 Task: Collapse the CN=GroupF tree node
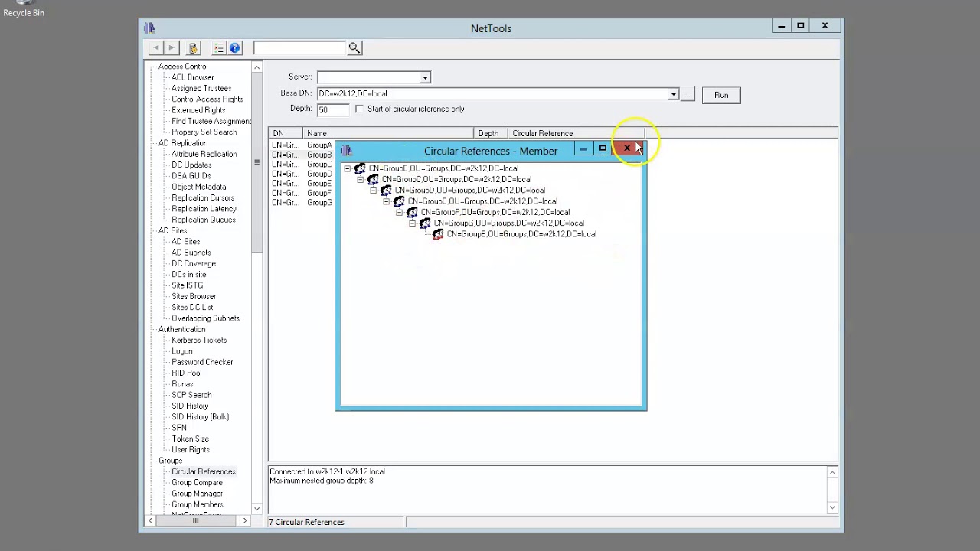(x=399, y=212)
